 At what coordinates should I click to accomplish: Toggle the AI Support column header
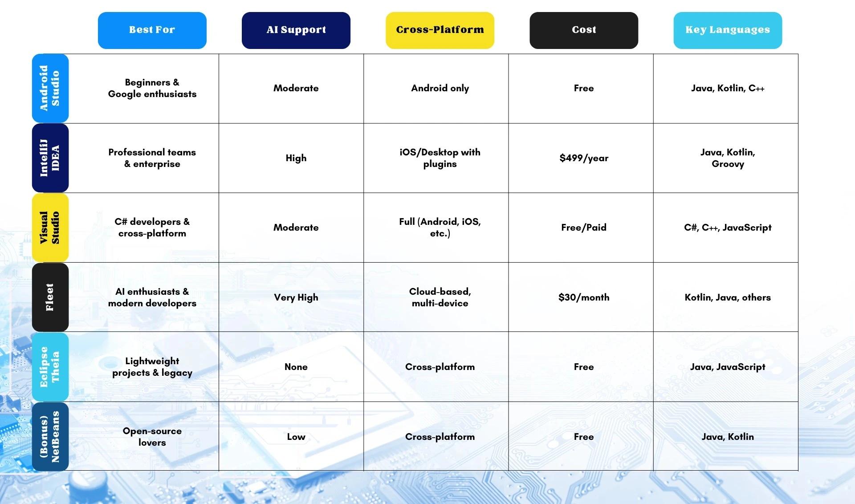(296, 30)
